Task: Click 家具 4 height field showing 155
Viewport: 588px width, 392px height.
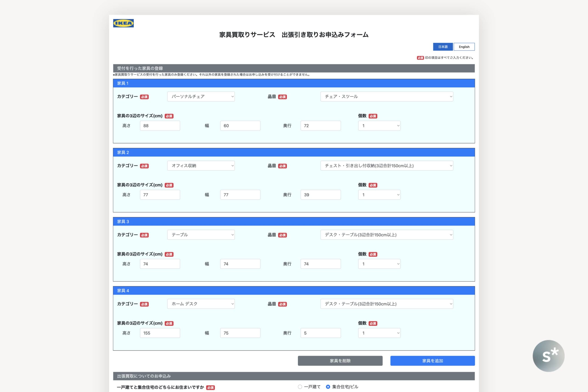Action: (160, 333)
